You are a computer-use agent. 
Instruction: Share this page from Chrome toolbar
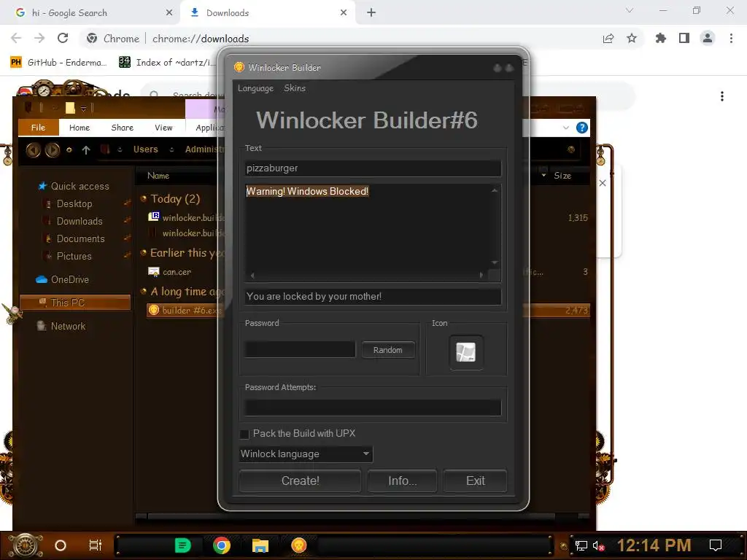pyautogui.click(x=608, y=39)
